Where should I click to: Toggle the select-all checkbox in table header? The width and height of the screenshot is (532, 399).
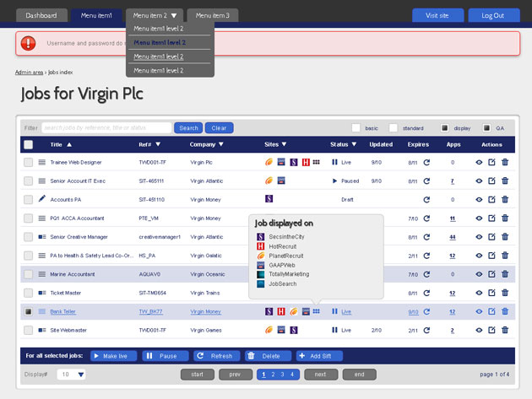[29, 145]
